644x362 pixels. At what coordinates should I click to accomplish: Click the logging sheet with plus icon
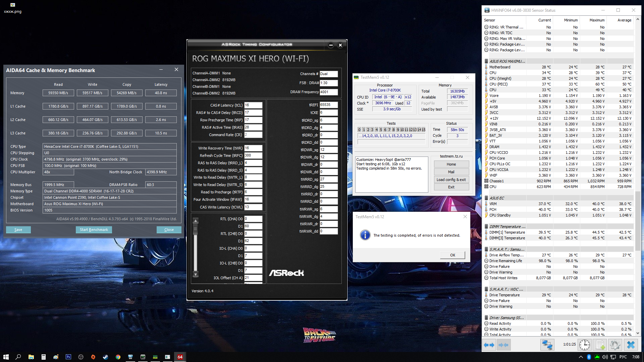[x=600, y=345]
